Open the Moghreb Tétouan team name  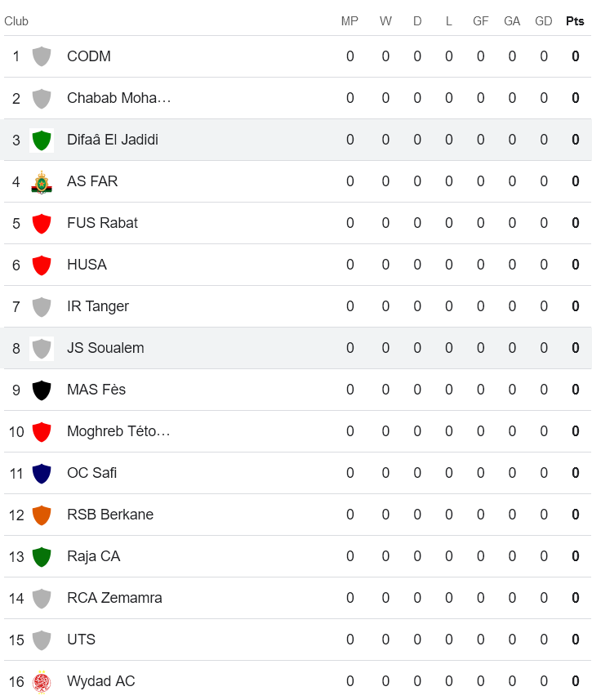118,431
